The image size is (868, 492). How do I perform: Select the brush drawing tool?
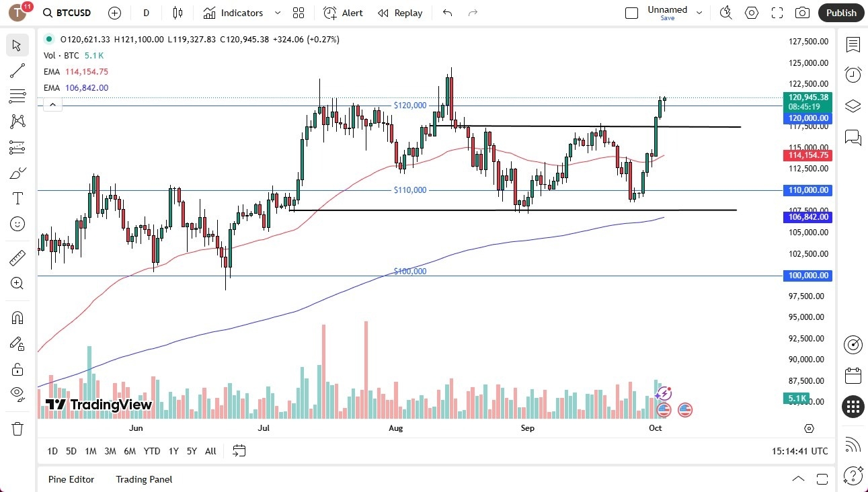click(x=17, y=173)
